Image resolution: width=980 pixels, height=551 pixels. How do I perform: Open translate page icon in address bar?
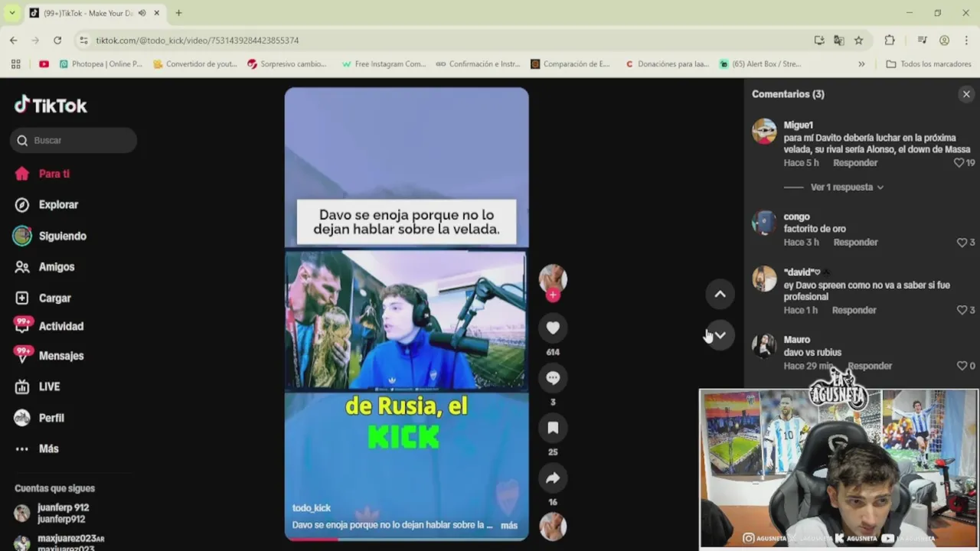(839, 40)
